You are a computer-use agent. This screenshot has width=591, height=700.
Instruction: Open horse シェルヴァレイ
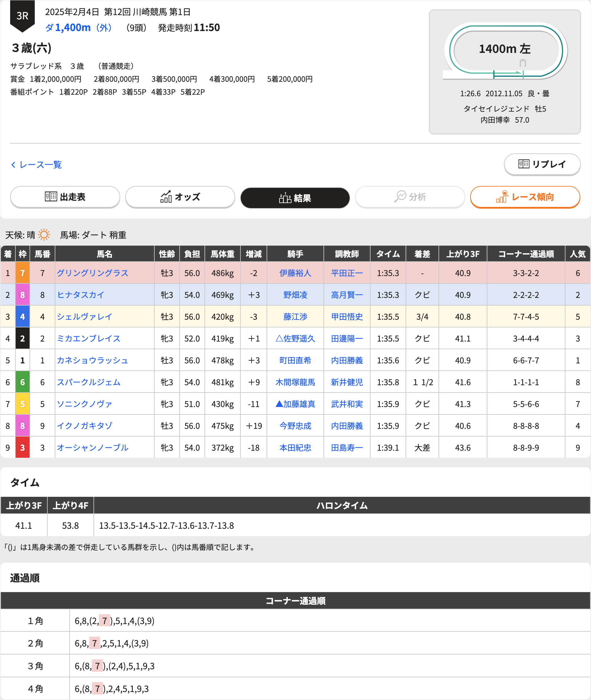pyautogui.click(x=85, y=317)
